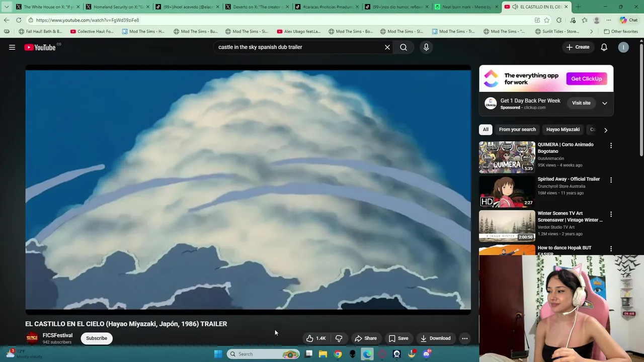The image size is (644, 362).
Task: Start voice search with microphone icon
Action: 426,47
